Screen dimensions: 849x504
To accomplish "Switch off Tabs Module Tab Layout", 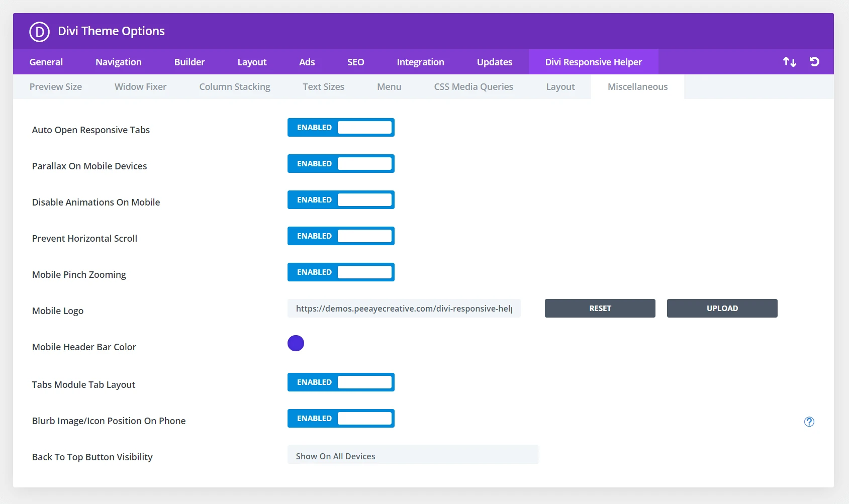I will pyautogui.click(x=341, y=382).
